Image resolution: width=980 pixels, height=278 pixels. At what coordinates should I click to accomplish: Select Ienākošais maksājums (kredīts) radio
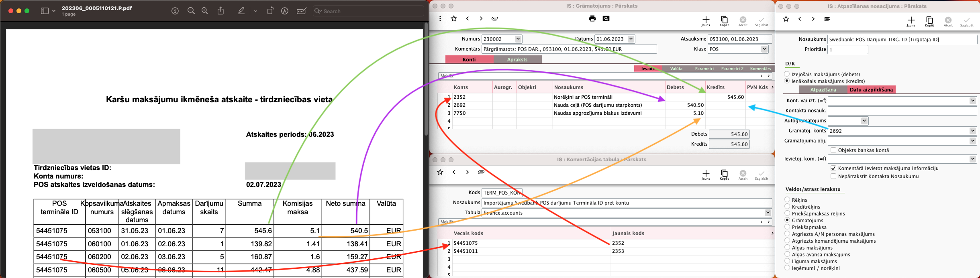pyautogui.click(x=787, y=81)
